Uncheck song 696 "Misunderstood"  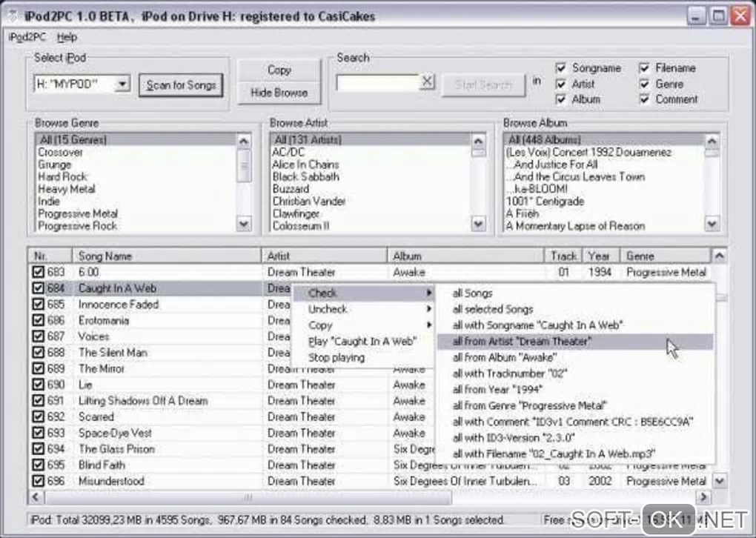tap(38, 481)
